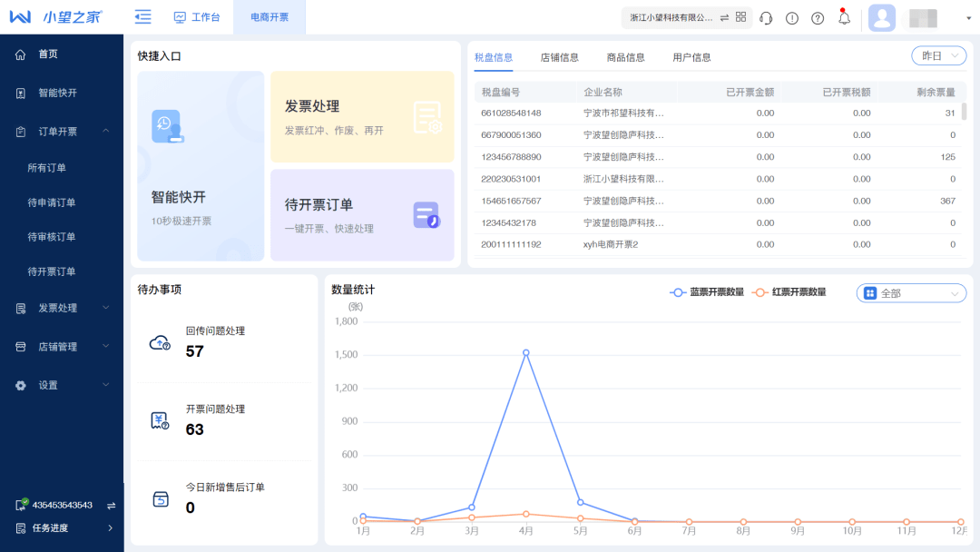Click the collapse sidebar icon next to logo

coord(142,16)
